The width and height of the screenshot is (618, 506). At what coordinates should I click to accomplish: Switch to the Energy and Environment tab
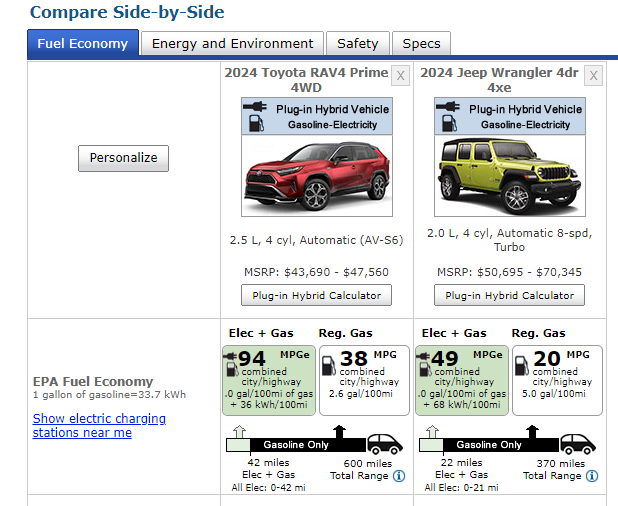pyautogui.click(x=232, y=44)
